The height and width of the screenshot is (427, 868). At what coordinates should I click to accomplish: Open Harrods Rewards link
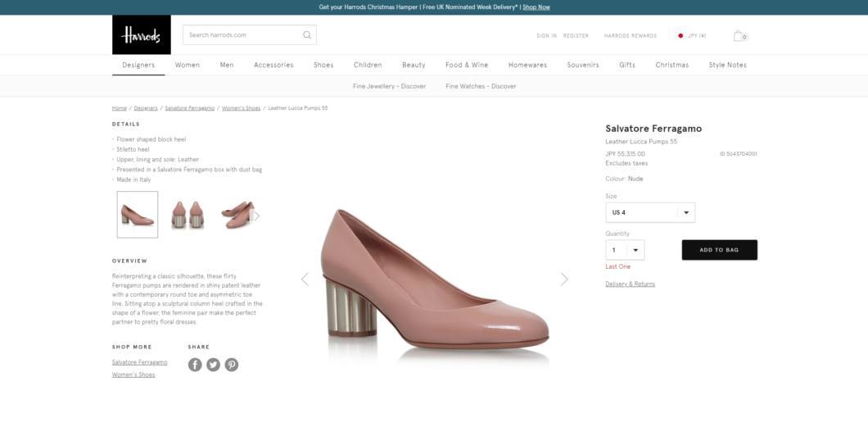tap(630, 36)
